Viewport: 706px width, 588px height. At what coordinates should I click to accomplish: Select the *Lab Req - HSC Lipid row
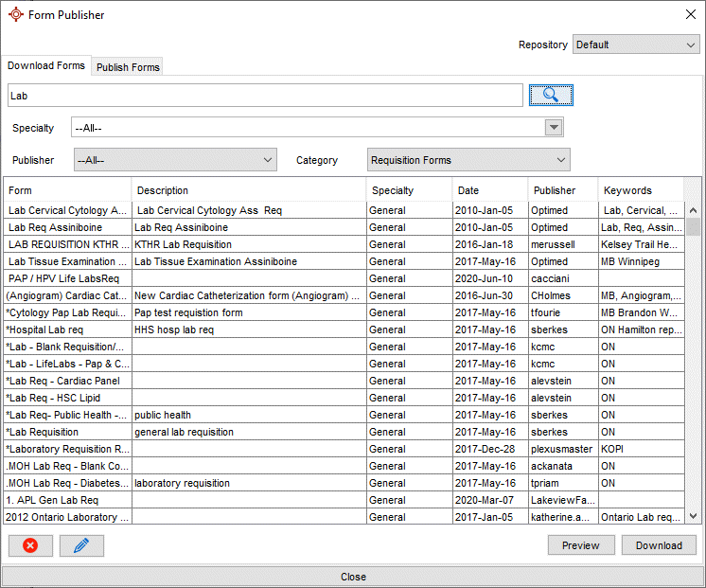[344, 398]
